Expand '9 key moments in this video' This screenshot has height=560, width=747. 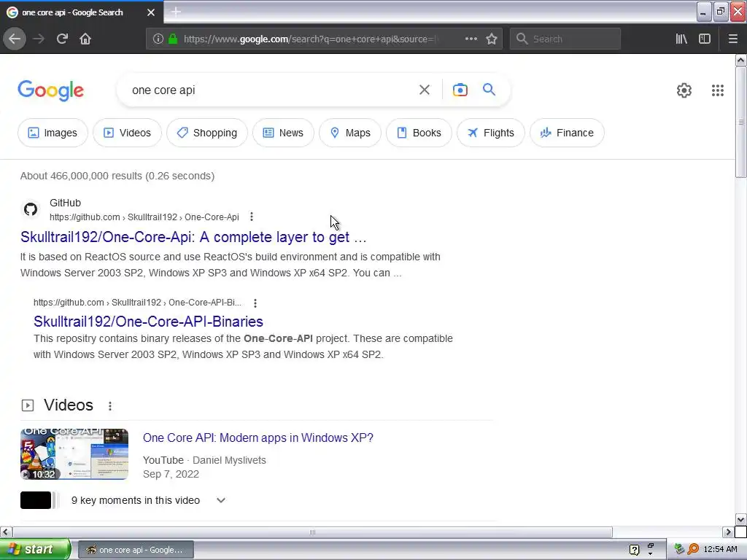220,500
